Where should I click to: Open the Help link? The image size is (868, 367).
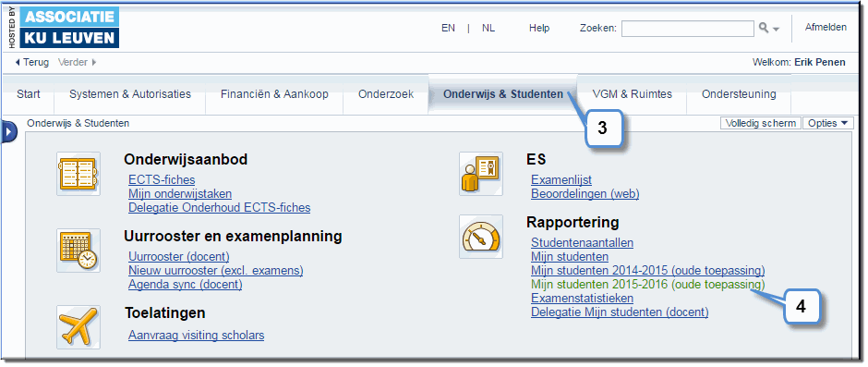(x=539, y=28)
